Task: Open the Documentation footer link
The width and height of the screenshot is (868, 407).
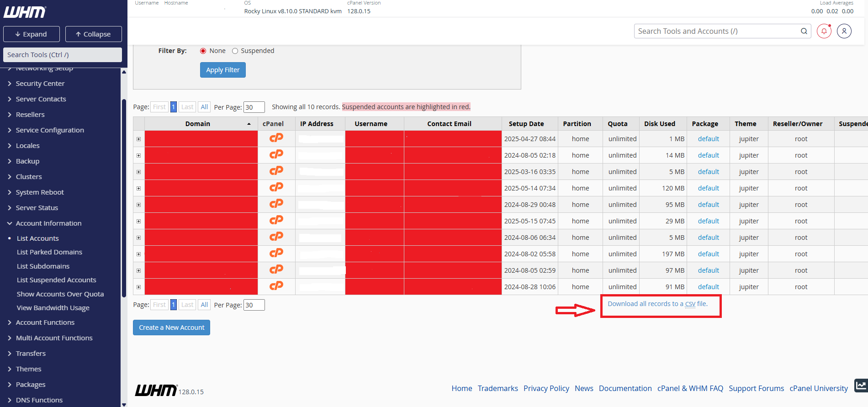Action: click(x=625, y=388)
